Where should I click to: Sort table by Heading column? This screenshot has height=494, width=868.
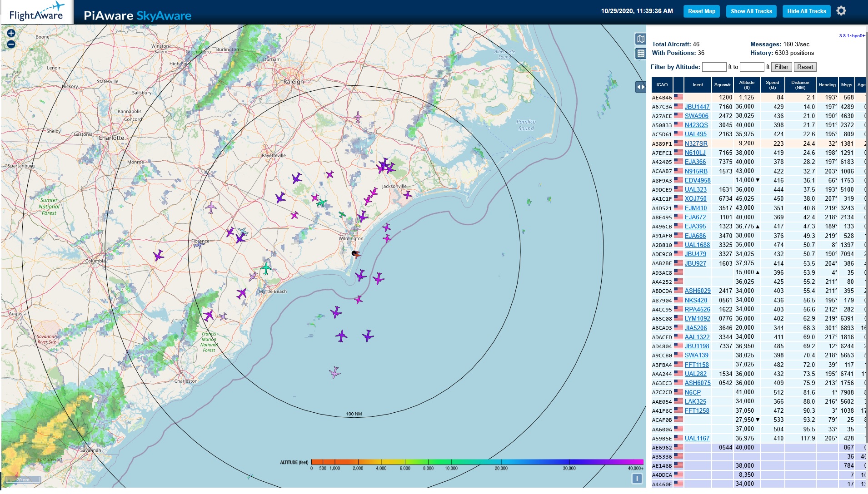pyautogui.click(x=827, y=85)
